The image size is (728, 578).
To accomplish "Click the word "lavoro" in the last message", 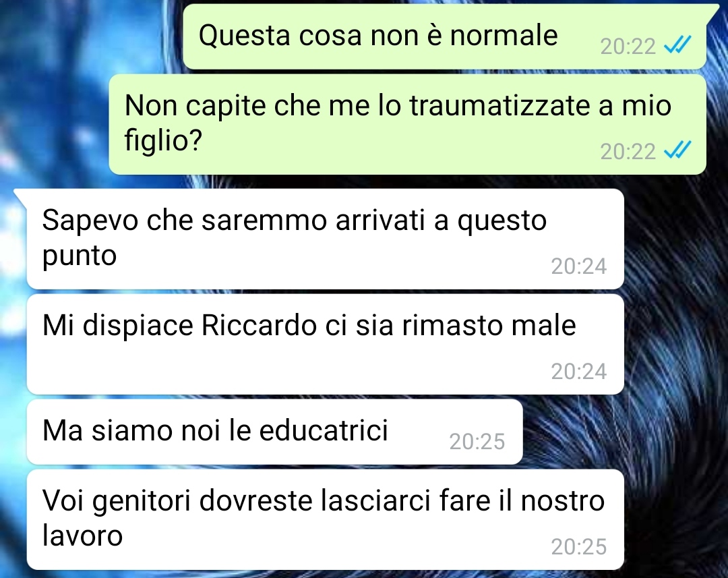I will click(83, 536).
